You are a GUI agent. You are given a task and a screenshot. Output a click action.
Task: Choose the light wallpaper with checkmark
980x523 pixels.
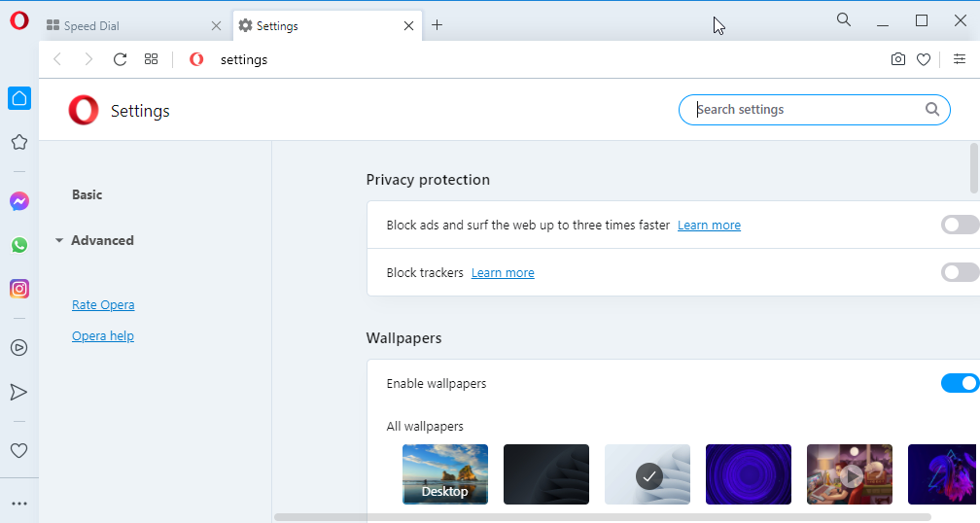pos(647,474)
